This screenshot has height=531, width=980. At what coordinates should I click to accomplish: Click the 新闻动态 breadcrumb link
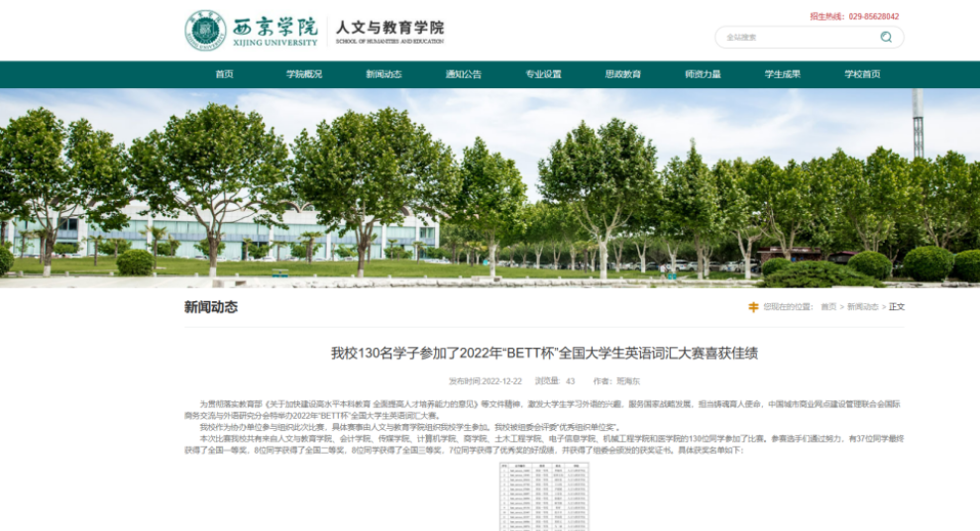pyautogui.click(x=862, y=307)
